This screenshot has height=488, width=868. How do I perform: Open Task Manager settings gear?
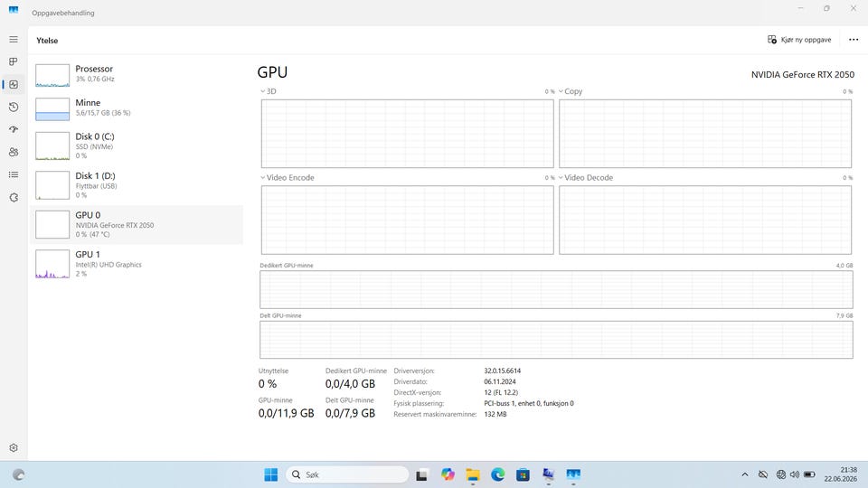[x=14, y=447]
